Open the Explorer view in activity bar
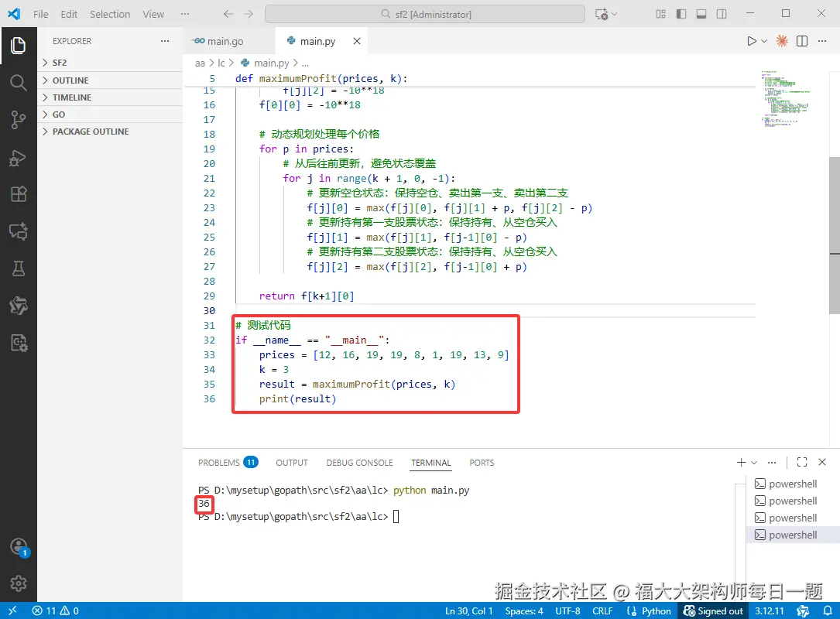Image resolution: width=840 pixels, height=619 pixels. pos(19,46)
